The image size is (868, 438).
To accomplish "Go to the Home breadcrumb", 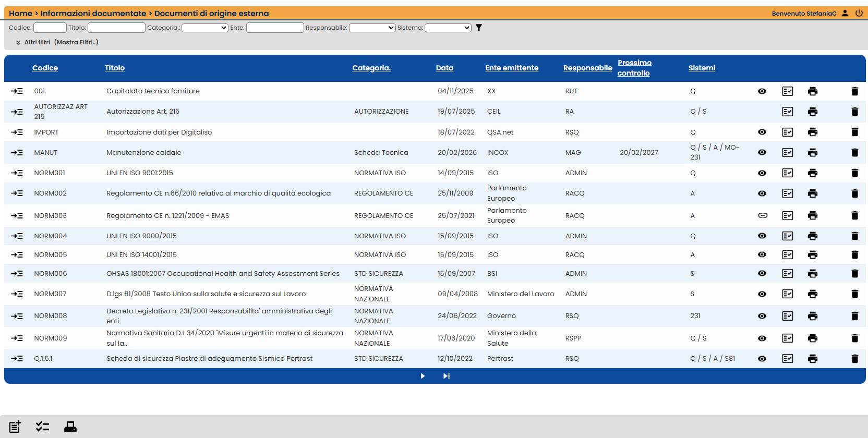I will 20,14.
